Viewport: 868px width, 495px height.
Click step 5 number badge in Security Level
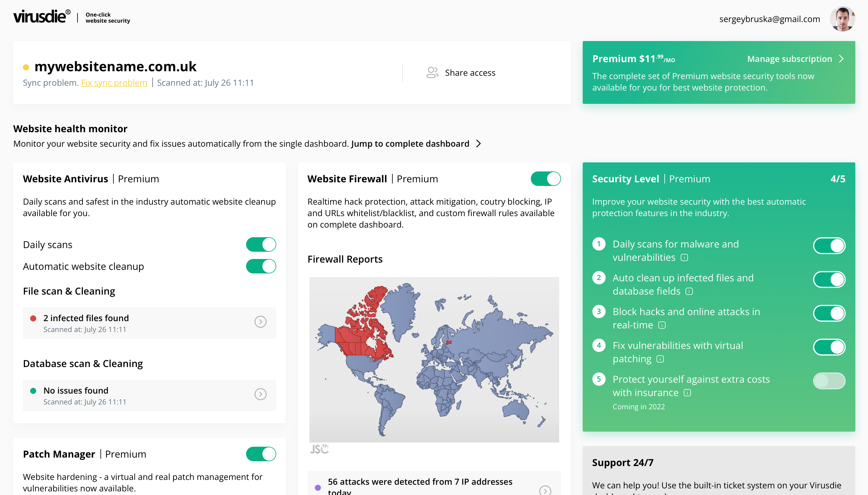point(599,379)
